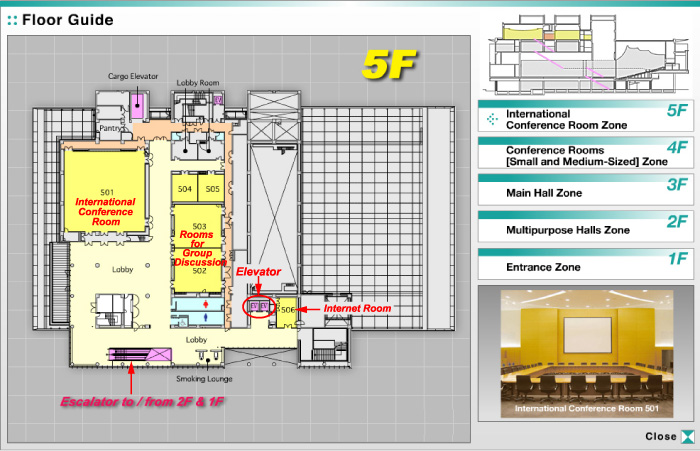Viewport: 700px width, 451px height.
Task: Select room 504 on the floor map
Action: (185, 189)
